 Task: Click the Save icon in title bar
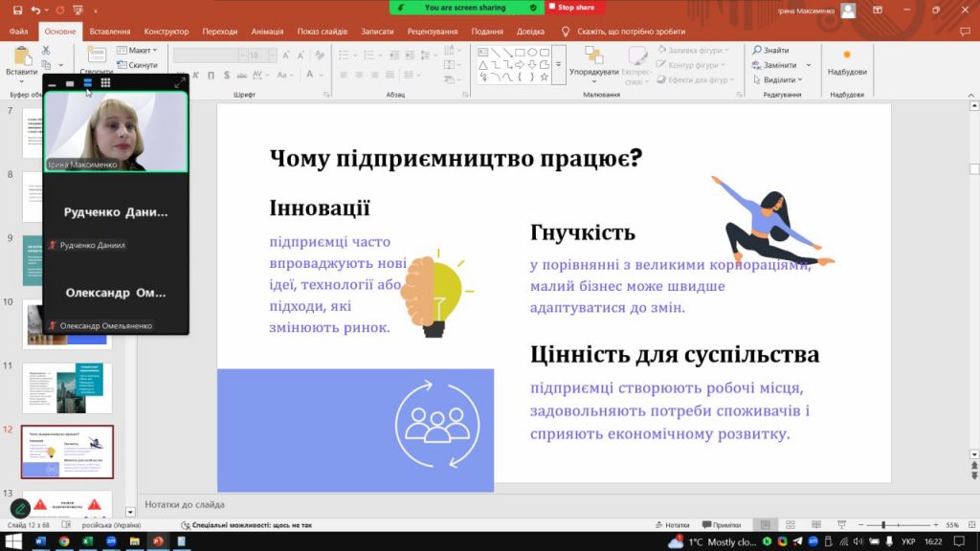click(x=17, y=10)
